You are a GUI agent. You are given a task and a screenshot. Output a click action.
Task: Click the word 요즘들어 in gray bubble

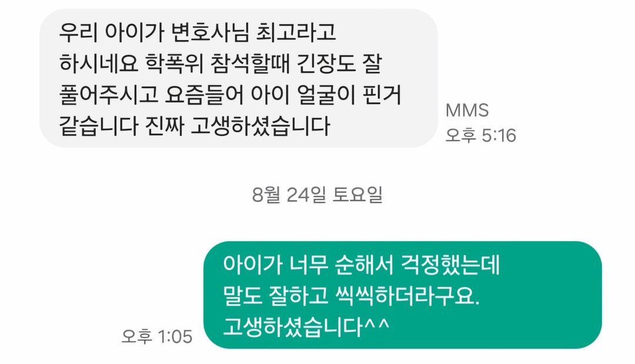tap(204, 95)
